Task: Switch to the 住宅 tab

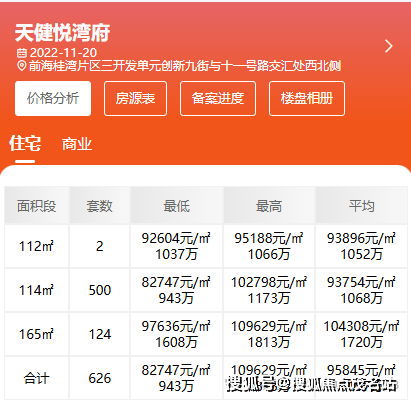Action: coord(25,144)
